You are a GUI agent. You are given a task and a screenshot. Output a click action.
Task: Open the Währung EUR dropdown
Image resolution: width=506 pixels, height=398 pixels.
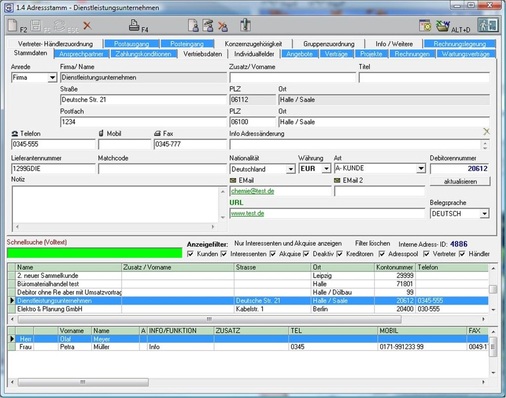[x=326, y=169]
